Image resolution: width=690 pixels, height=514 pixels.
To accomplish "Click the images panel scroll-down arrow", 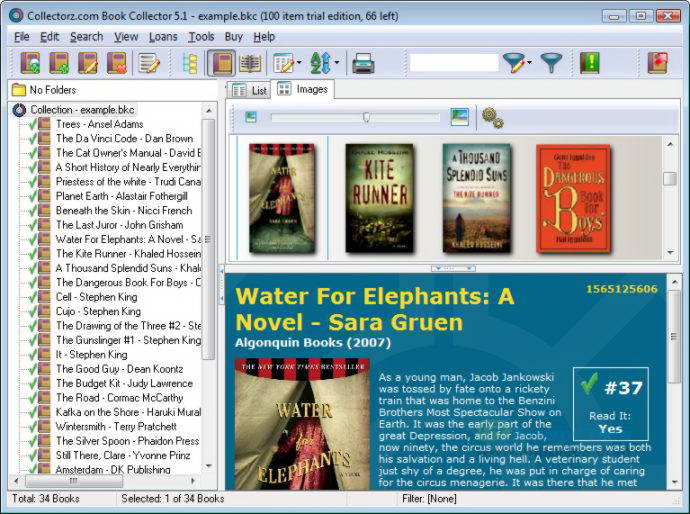I will [x=670, y=253].
